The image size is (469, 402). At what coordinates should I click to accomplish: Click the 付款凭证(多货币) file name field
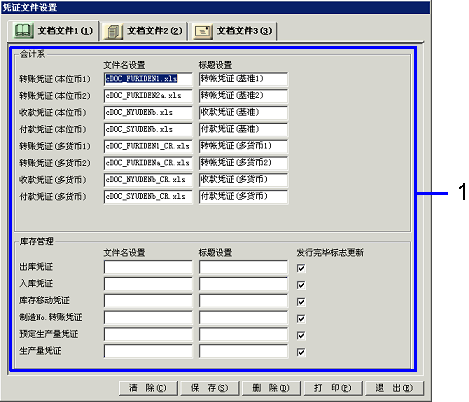pyautogui.click(x=148, y=197)
